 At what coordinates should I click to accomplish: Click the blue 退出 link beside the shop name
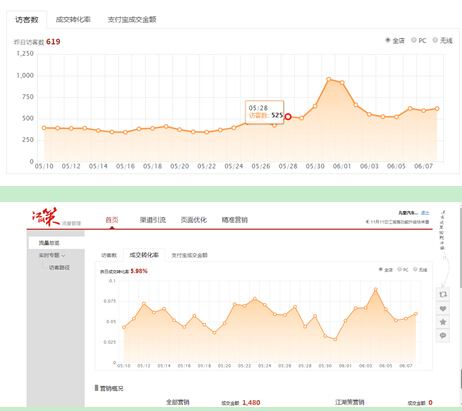425,213
